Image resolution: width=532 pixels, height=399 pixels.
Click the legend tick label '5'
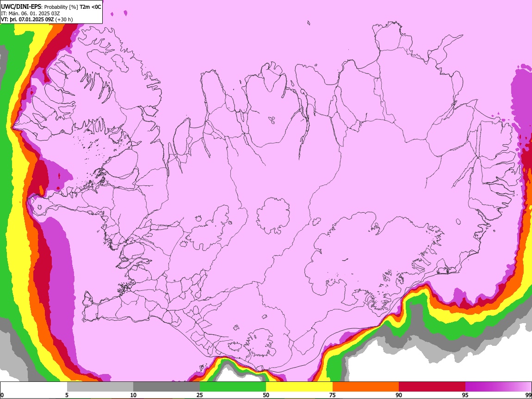coord(67,395)
